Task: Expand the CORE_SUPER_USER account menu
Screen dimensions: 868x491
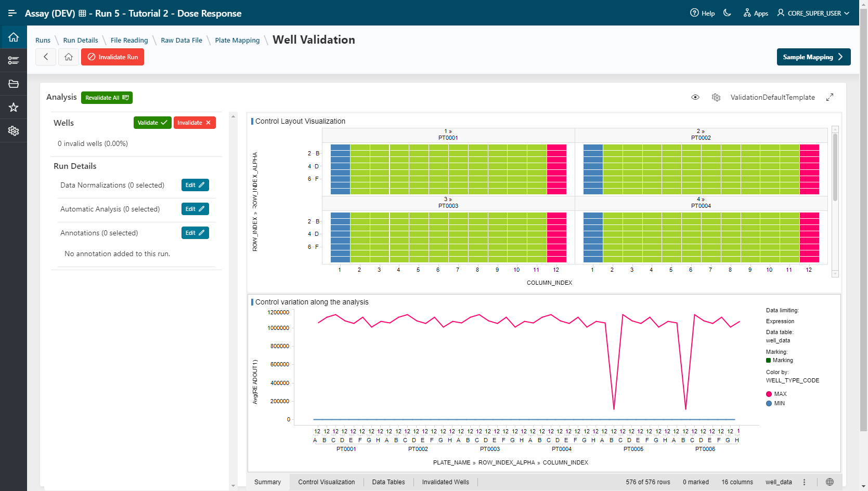Action: tap(813, 13)
